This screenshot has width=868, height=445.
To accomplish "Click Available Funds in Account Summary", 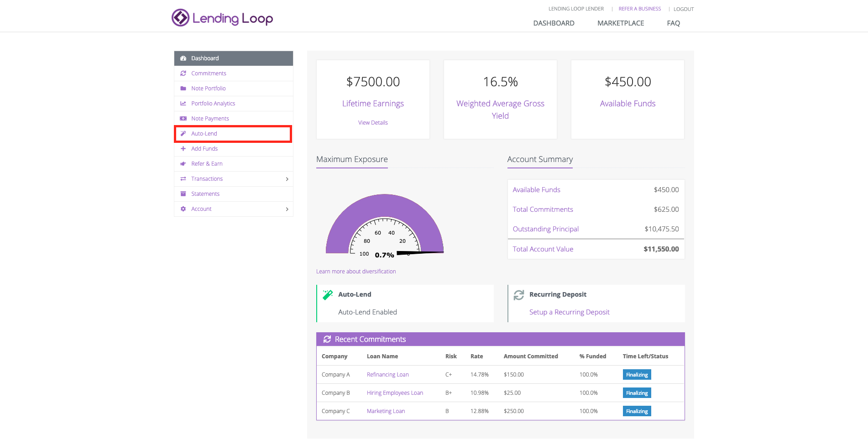I will [x=536, y=190].
